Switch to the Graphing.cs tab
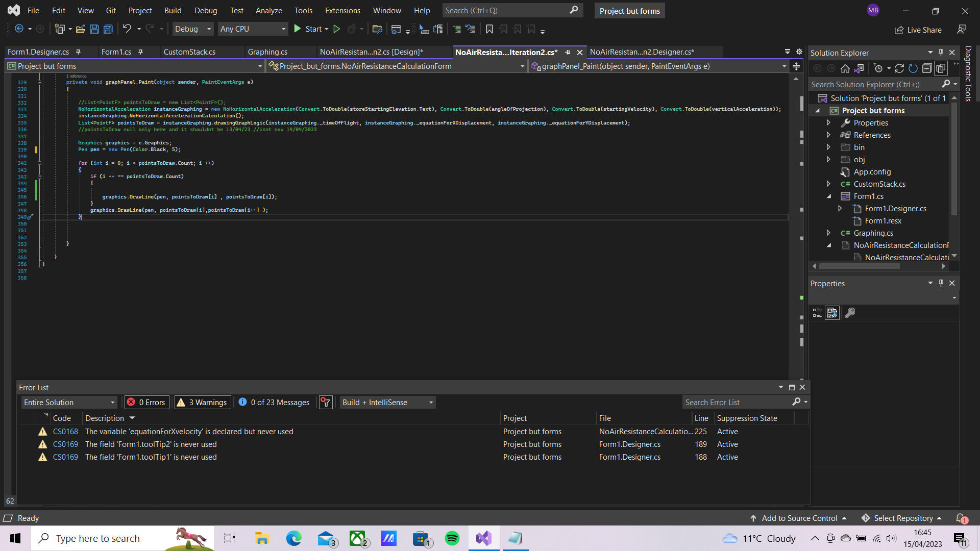 [x=267, y=52]
